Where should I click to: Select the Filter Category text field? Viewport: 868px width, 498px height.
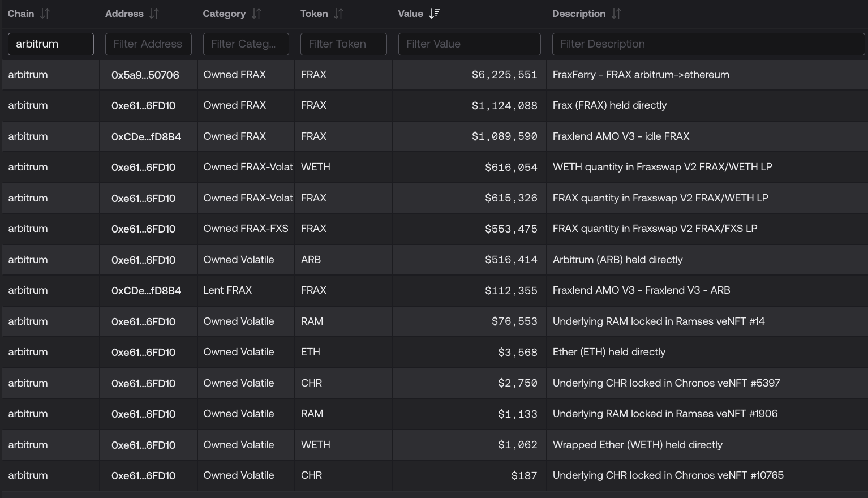246,44
